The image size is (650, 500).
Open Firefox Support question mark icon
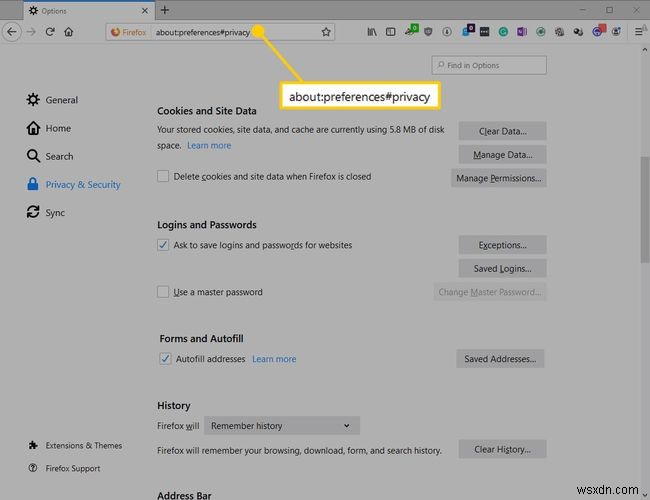[33, 468]
